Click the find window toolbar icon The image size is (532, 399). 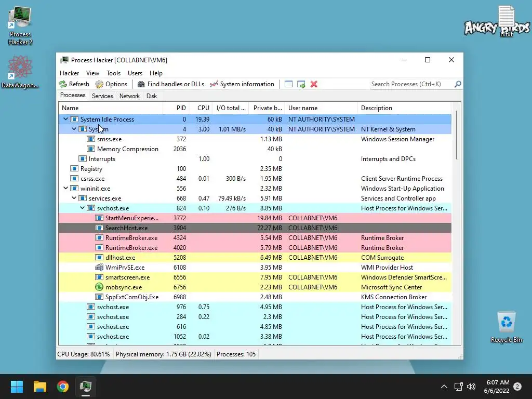point(288,84)
